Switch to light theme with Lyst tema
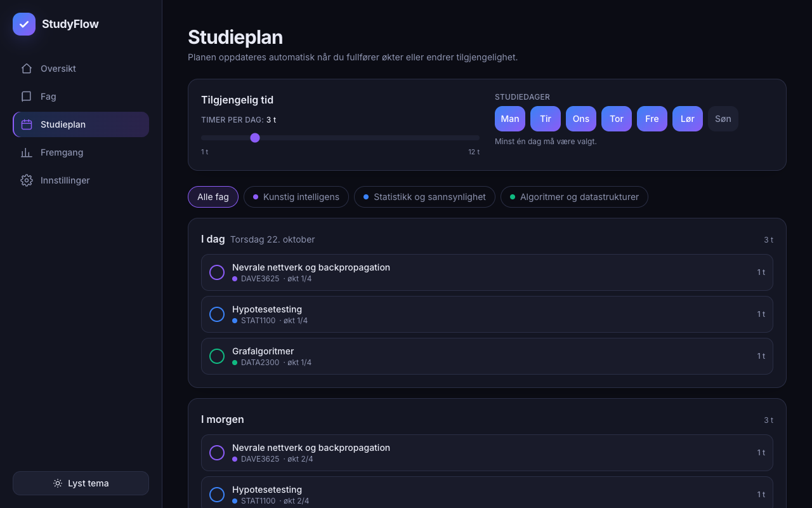The image size is (812, 508). click(x=81, y=483)
